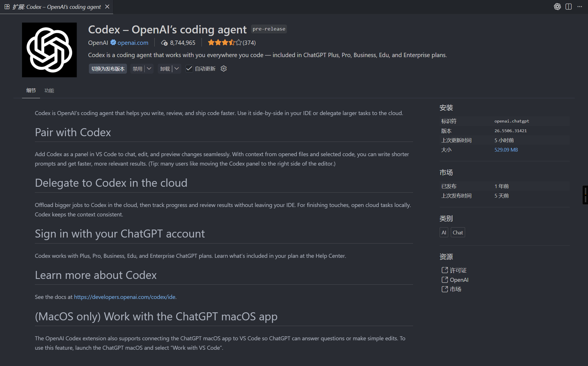Open the star rating reviews
Image resolution: width=588 pixels, height=366 pixels.
[225, 43]
